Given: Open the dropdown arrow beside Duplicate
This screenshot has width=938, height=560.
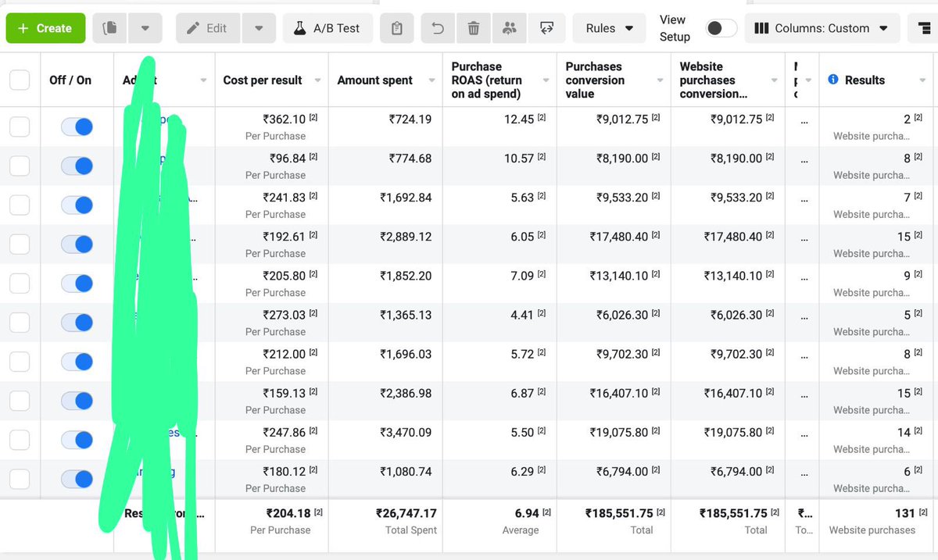Looking at the screenshot, I should tap(145, 28).
